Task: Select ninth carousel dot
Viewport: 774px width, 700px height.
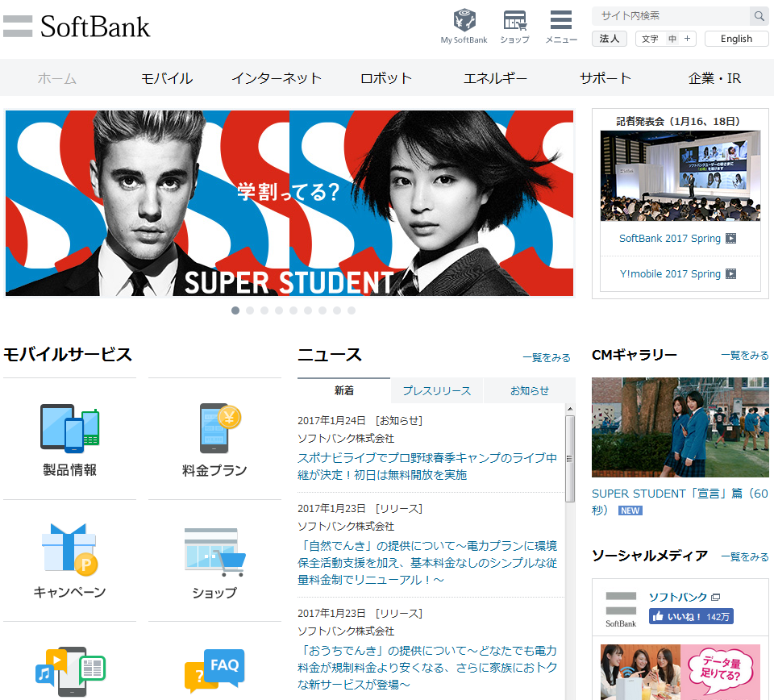Action: (x=352, y=310)
